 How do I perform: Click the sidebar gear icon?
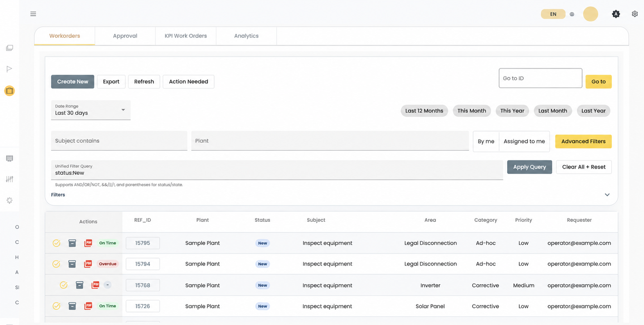[x=9, y=200]
